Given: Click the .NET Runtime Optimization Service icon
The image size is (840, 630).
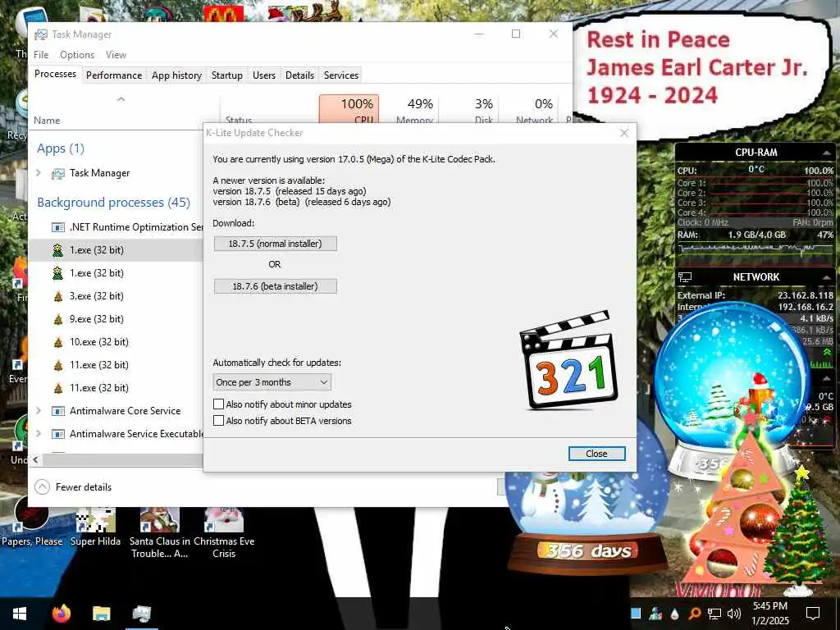Looking at the screenshot, I should 58,227.
